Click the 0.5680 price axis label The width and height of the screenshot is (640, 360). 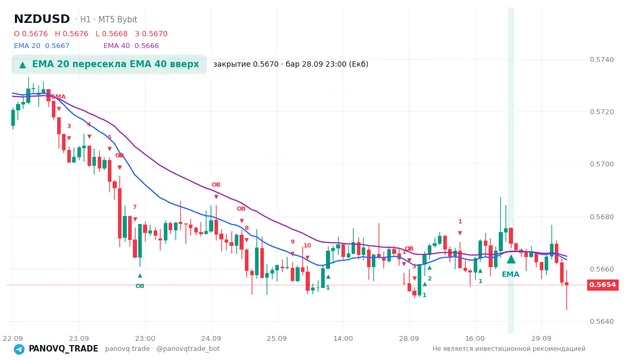click(602, 217)
